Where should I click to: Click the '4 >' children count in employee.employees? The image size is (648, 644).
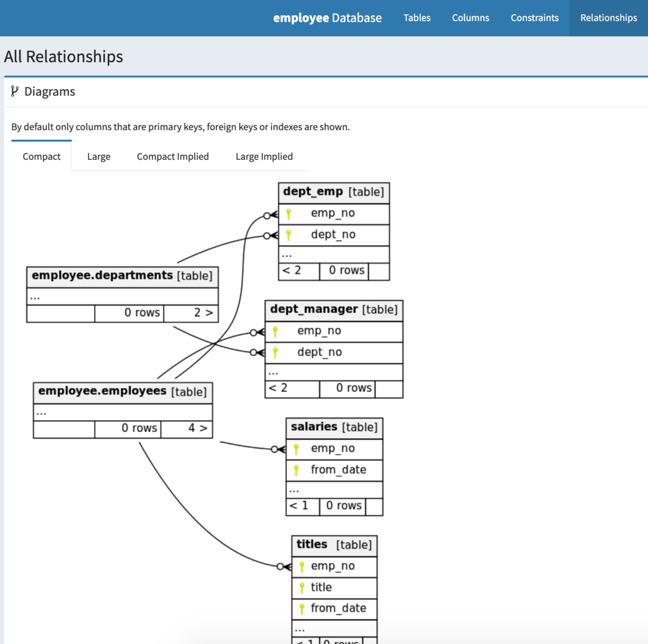[x=198, y=429]
